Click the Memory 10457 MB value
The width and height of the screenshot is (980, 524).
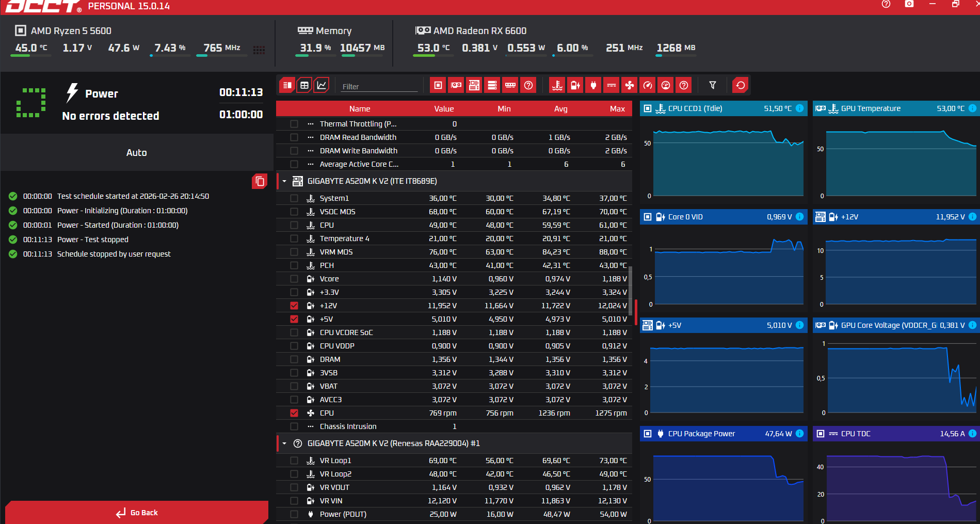362,48
